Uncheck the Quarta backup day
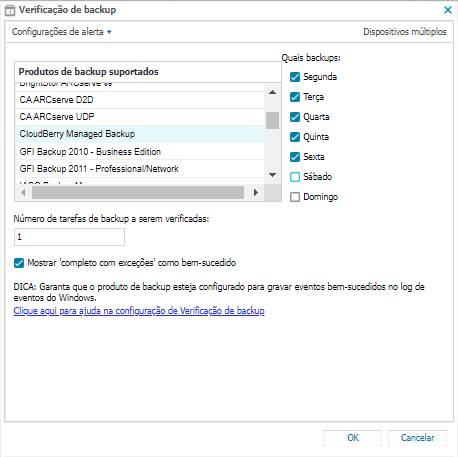 point(295,117)
